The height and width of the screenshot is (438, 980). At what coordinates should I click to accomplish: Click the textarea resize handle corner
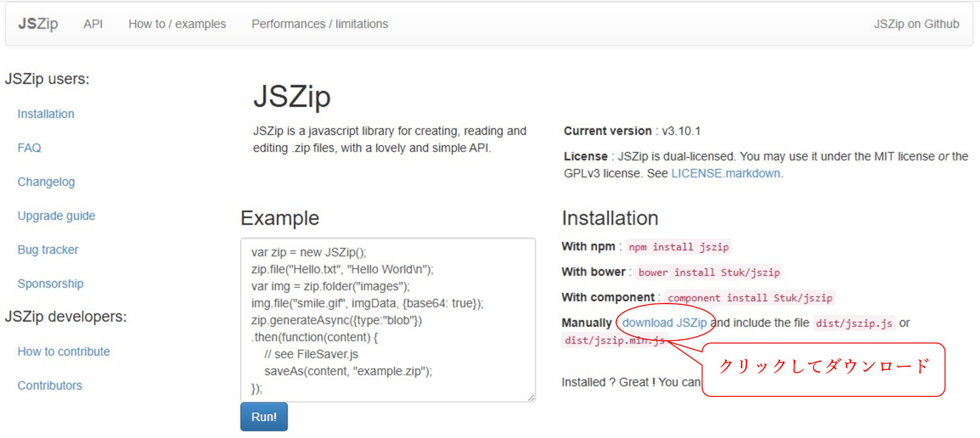(531, 398)
